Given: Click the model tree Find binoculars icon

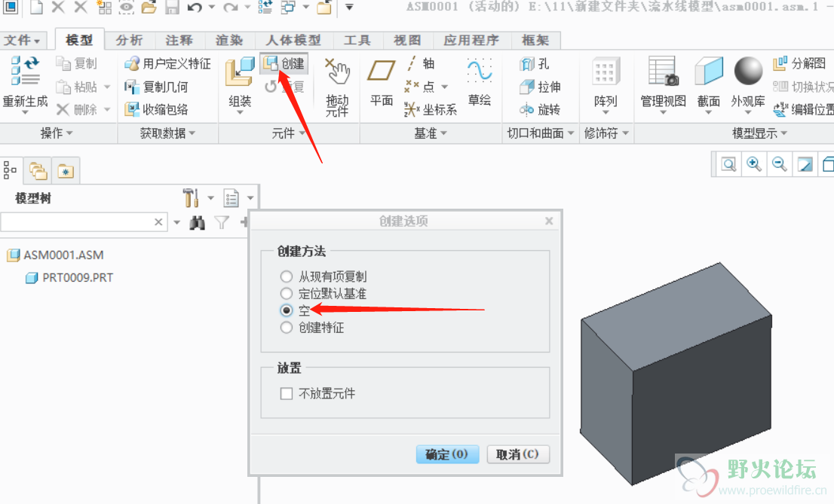Looking at the screenshot, I should tap(198, 223).
